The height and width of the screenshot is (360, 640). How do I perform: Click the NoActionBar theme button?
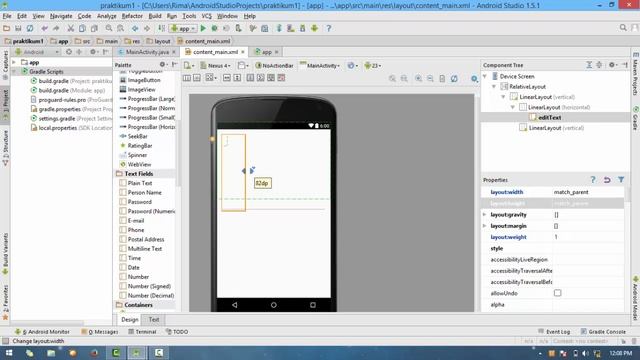pos(274,66)
